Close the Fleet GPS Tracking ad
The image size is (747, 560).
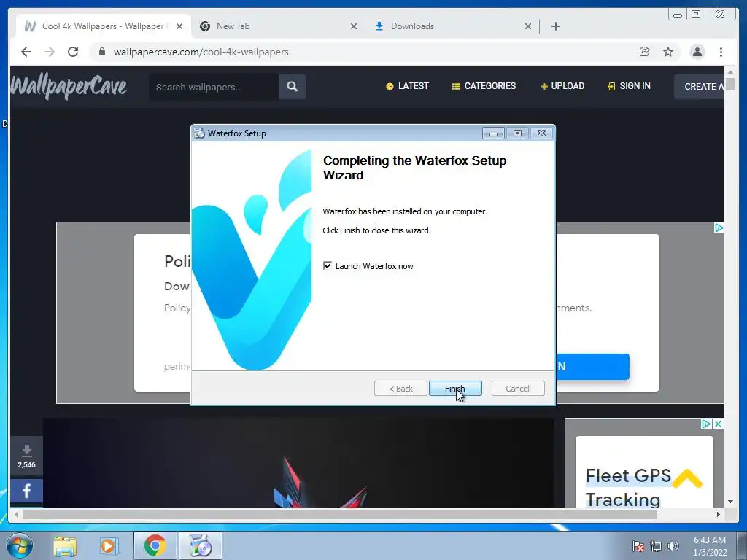click(x=719, y=424)
